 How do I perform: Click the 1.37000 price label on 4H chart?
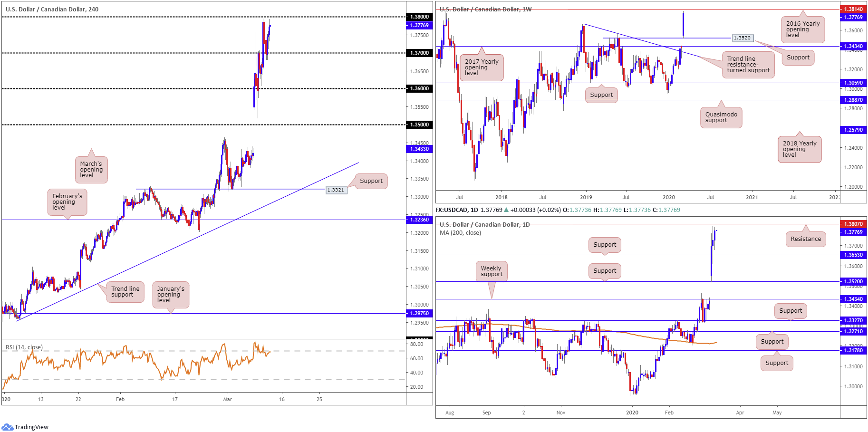(419, 53)
